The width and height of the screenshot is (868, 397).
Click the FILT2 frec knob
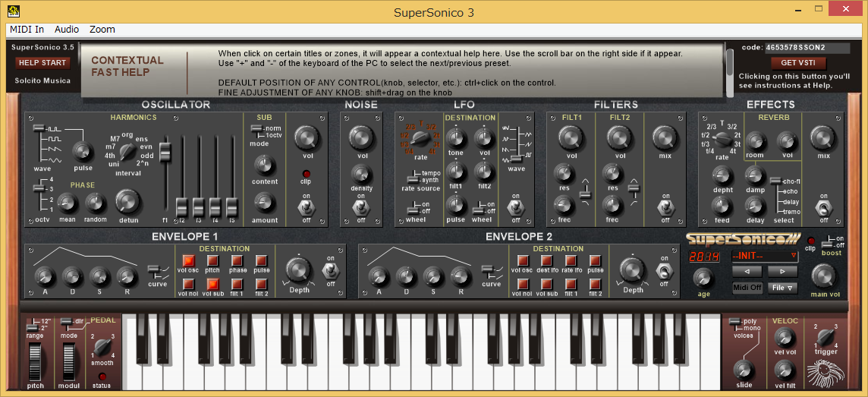(x=612, y=206)
